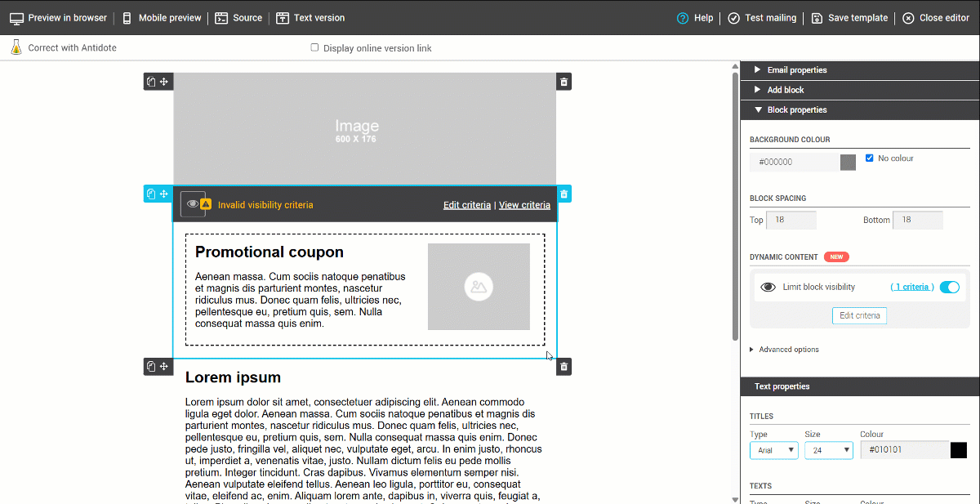Viewport: 980px width, 504px height.
Task: Open the View criteria link
Action: coord(524,205)
